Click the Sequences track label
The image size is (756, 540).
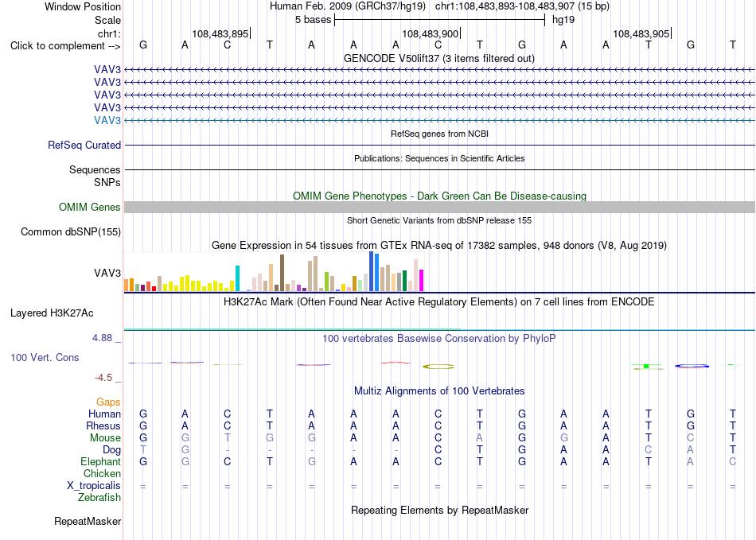95,169
